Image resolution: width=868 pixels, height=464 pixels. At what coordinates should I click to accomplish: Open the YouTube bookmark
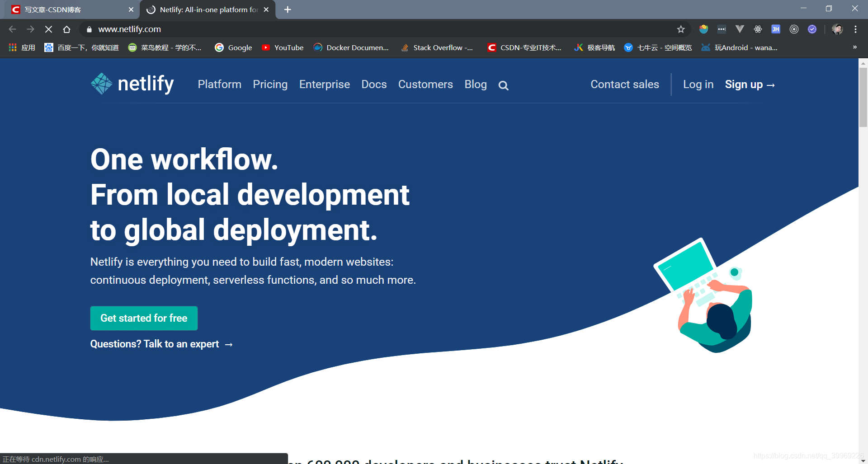pos(283,47)
